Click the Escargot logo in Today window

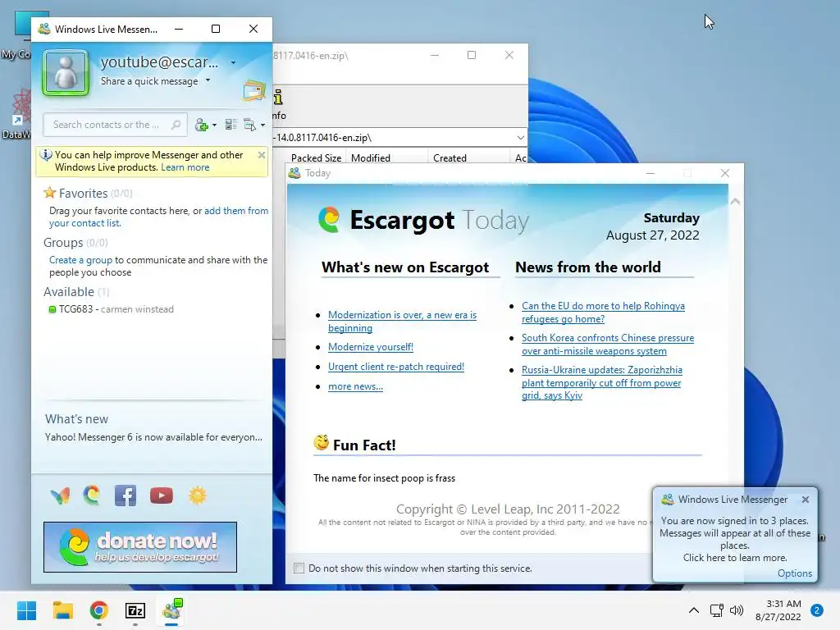pos(330,220)
